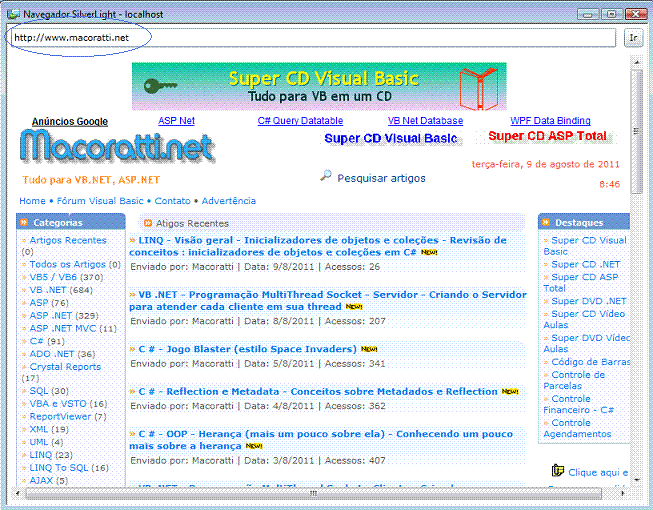
Task: Select the Todos os Artigos category
Action: pyautogui.click(x=67, y=264)
